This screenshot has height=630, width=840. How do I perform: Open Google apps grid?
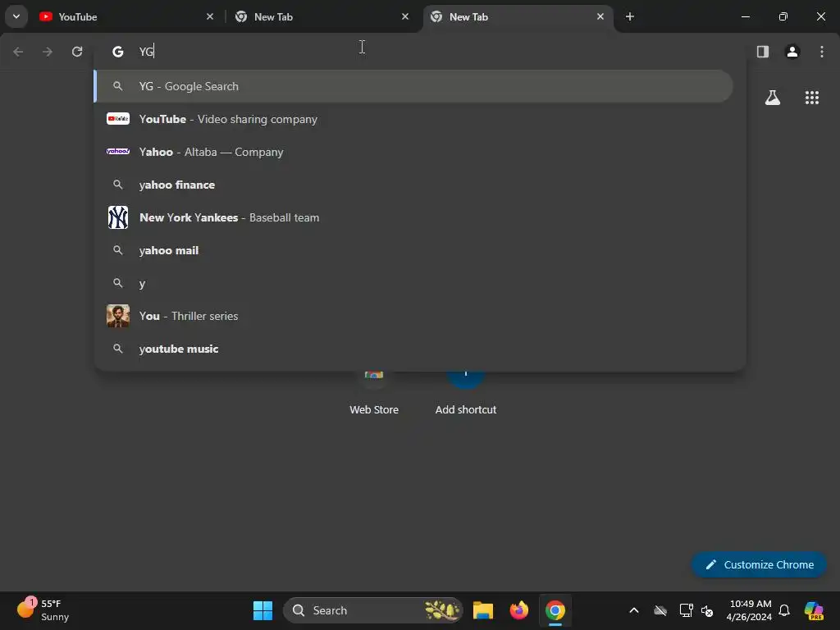[812, 98]
